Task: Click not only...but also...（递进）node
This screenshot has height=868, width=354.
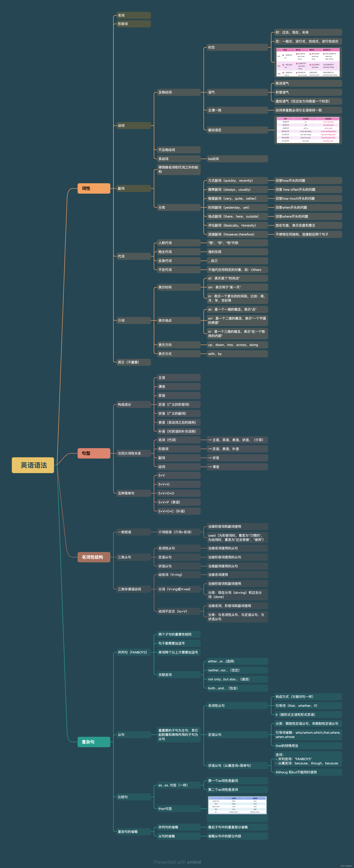Action: click(237, 679)
